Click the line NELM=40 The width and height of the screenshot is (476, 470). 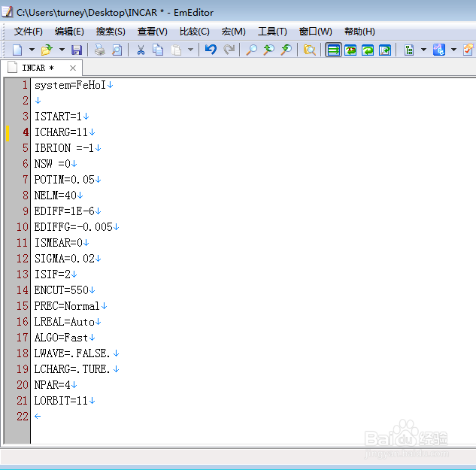(x=55, y=196)
